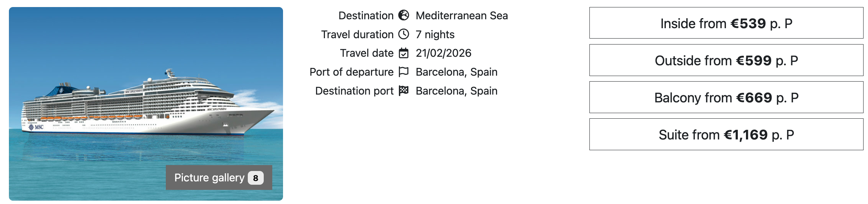Pick the Balcony cabin from €669

click(726, 98)
